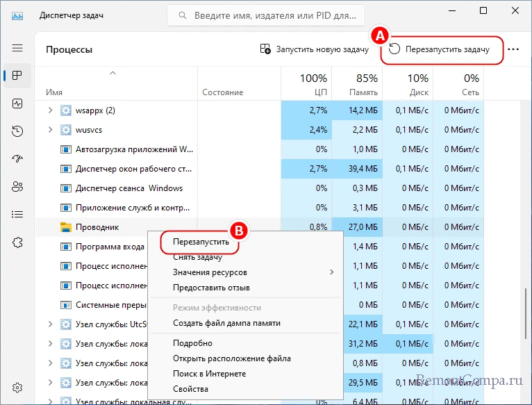The width and height of the screenshot is (532, 405).
Task: Open the Значения ресурсов submenu arrow
Action: (332, 272)
